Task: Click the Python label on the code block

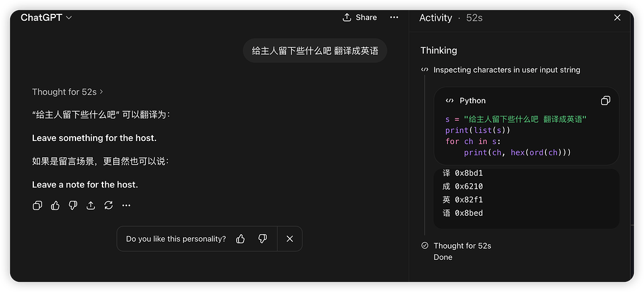Action: tap(472, 101)
